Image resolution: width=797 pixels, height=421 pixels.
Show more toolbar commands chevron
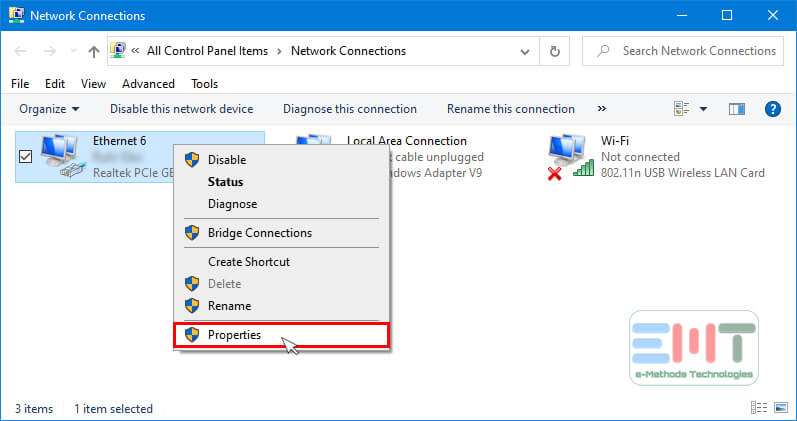coord(602,108)
